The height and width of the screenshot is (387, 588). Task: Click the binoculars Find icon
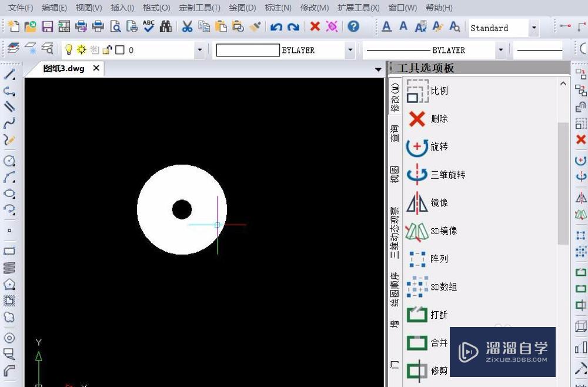click(x=165, y=26)
